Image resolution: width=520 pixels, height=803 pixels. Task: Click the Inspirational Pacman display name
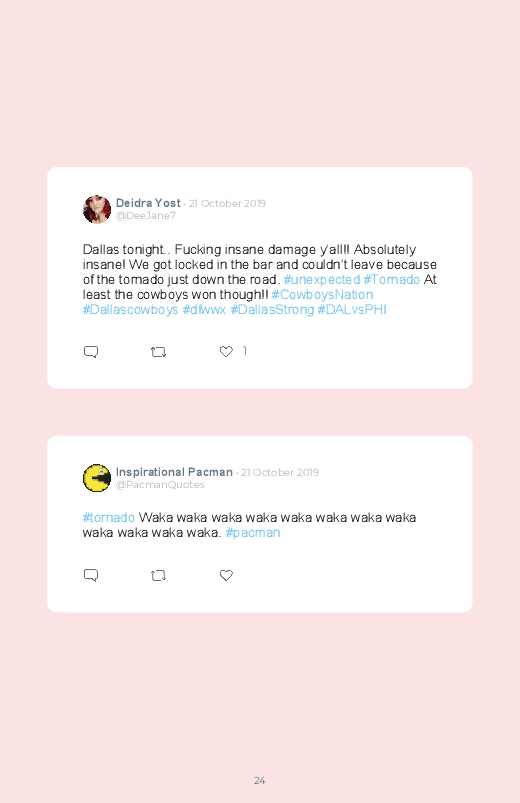(174, 472)
